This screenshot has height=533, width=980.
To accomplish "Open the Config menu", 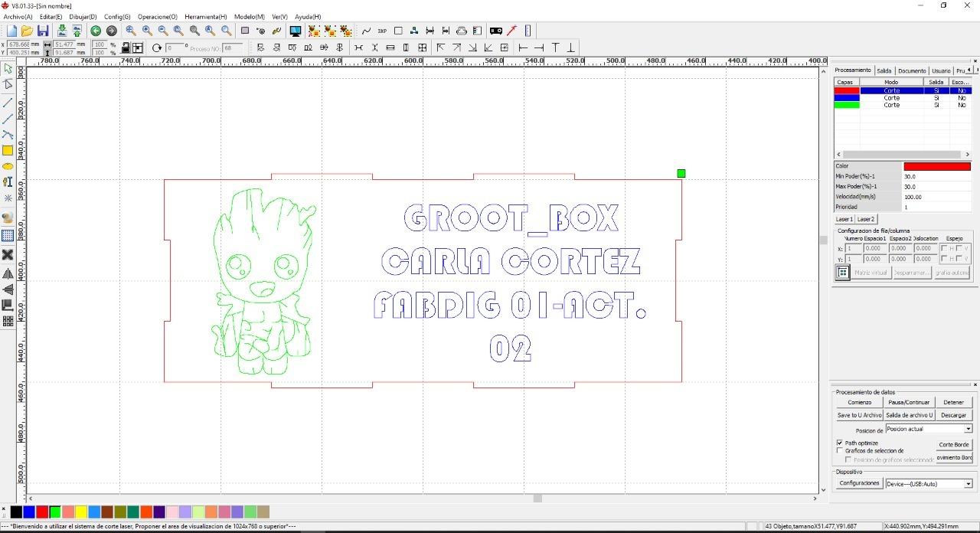I will pyautogui.click(x=117, y=16).
